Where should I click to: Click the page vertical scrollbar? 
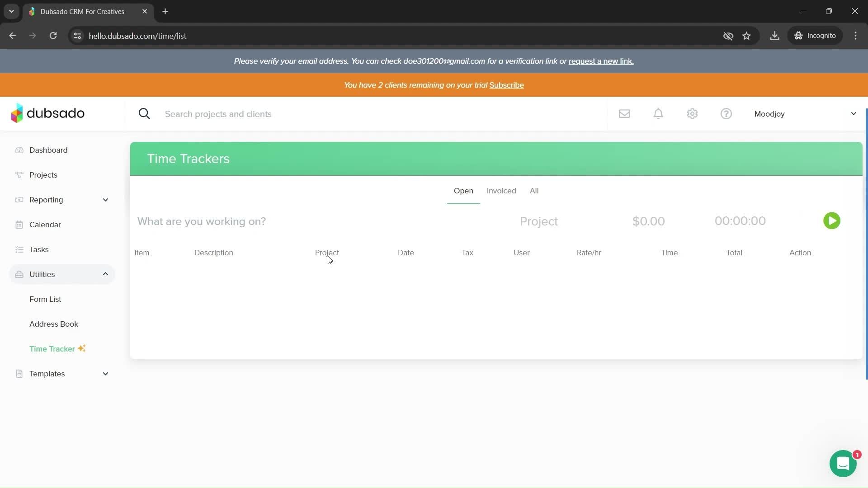(x=866, y=244)
